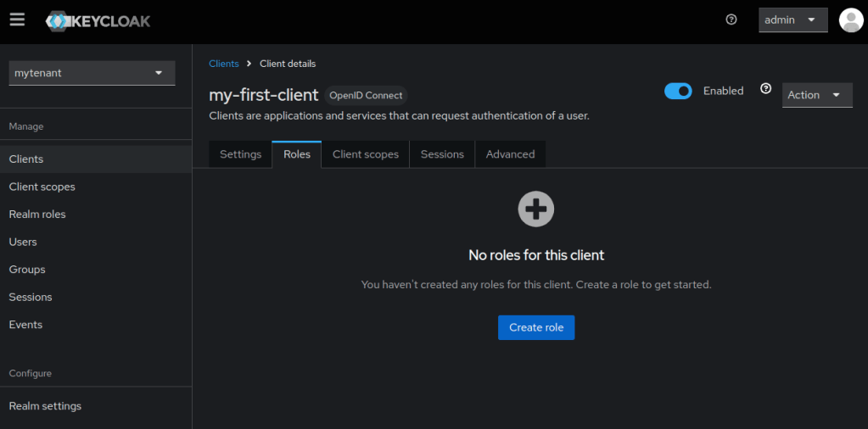Go back via the Clients breadcrumb link
Image resolution: width=868 pixels, height=429 pixels.
click(x=224, y=64)
